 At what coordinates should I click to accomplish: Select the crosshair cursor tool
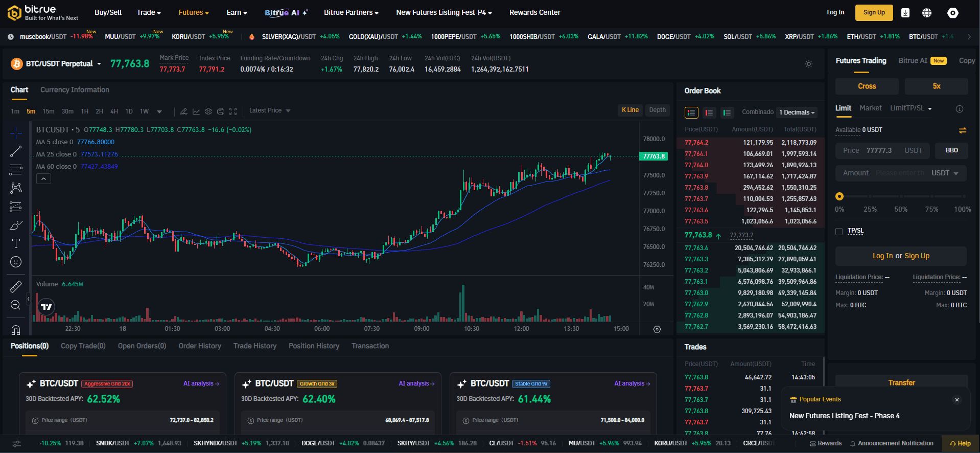[x=16, y=133]
